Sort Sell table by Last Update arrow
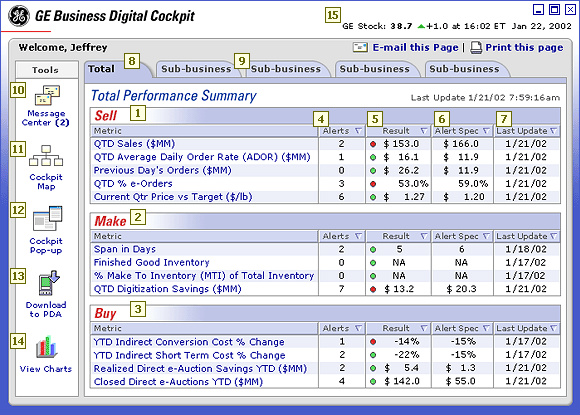The image size is (580, 415). point(553,131)
